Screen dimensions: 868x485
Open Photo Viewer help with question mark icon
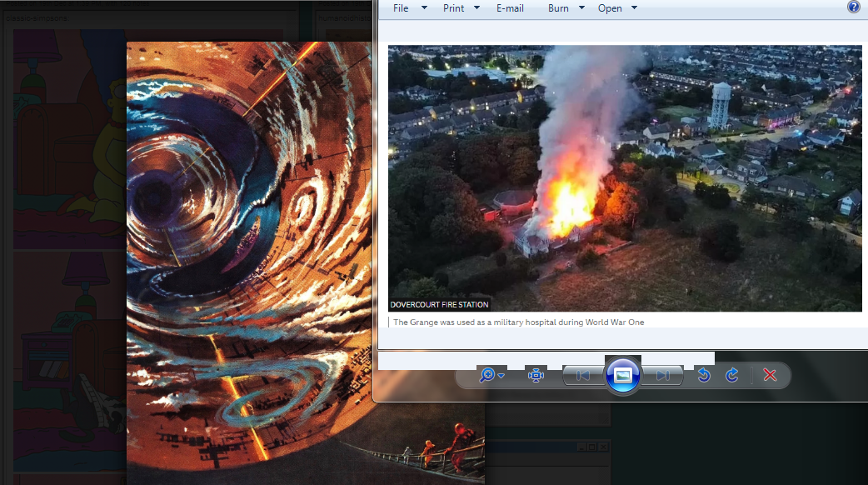854,7
